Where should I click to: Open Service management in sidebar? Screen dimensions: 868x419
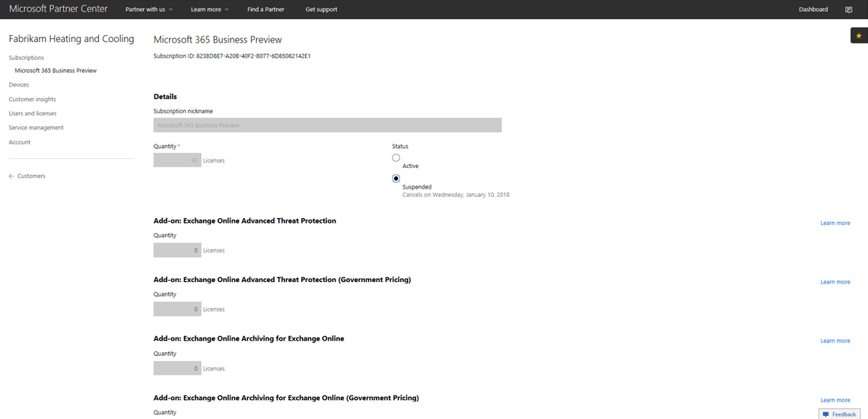click(x=36, y=128)
